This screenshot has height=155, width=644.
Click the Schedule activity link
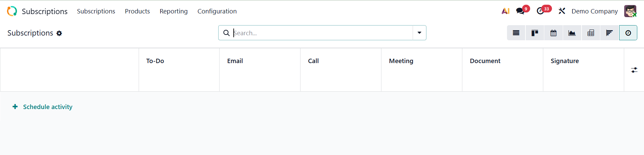pos(47,107)
